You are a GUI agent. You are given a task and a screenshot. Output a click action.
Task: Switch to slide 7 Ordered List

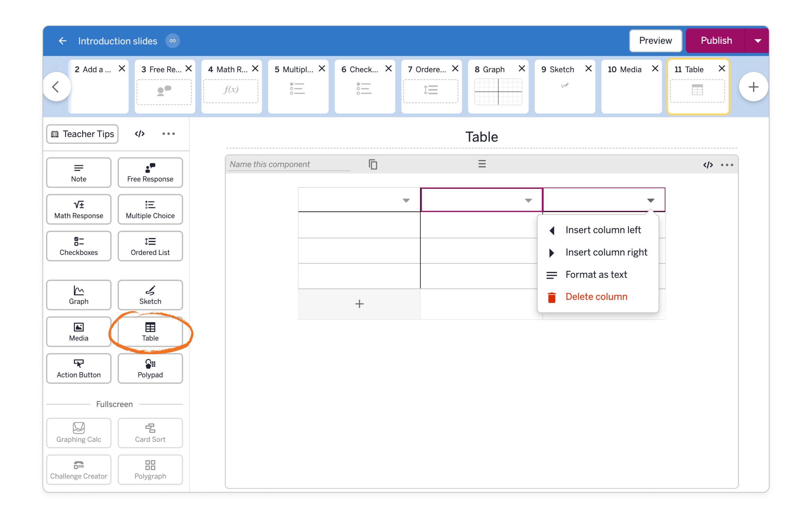431,87
